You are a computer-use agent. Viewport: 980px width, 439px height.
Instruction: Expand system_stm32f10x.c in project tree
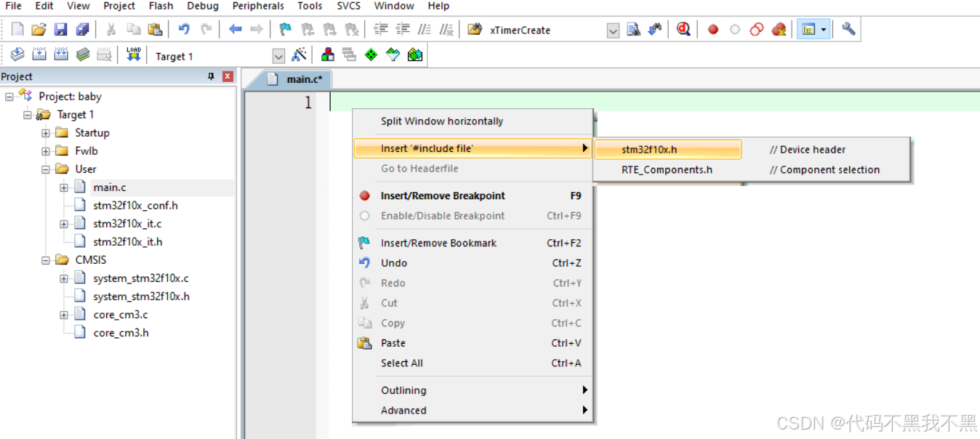[64, 278]
